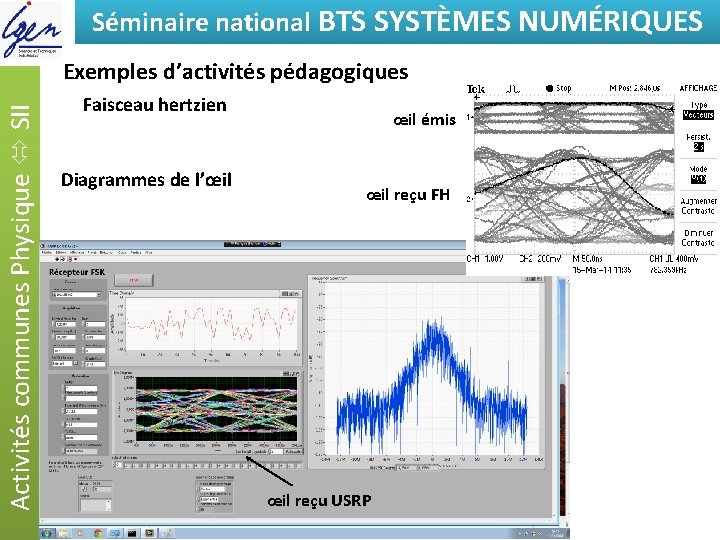Screen dimensions: 720x540
Task: Click the button right of eye length field
Action: (x=292, y=451)
